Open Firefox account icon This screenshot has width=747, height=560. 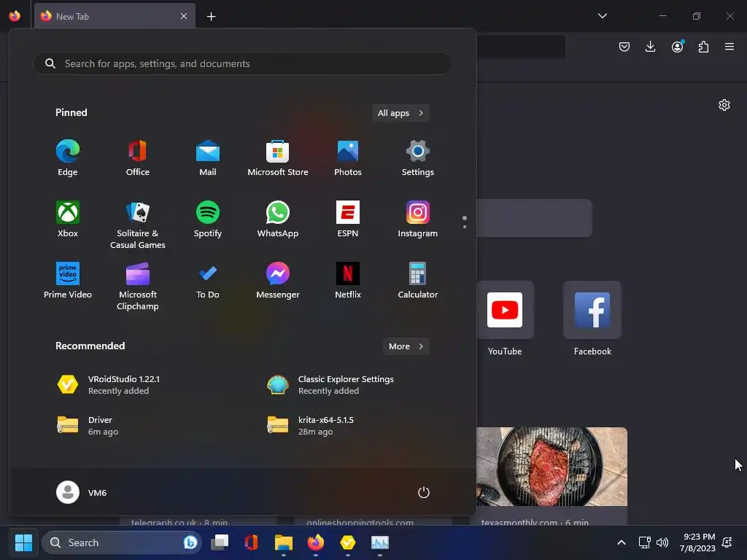677,47
